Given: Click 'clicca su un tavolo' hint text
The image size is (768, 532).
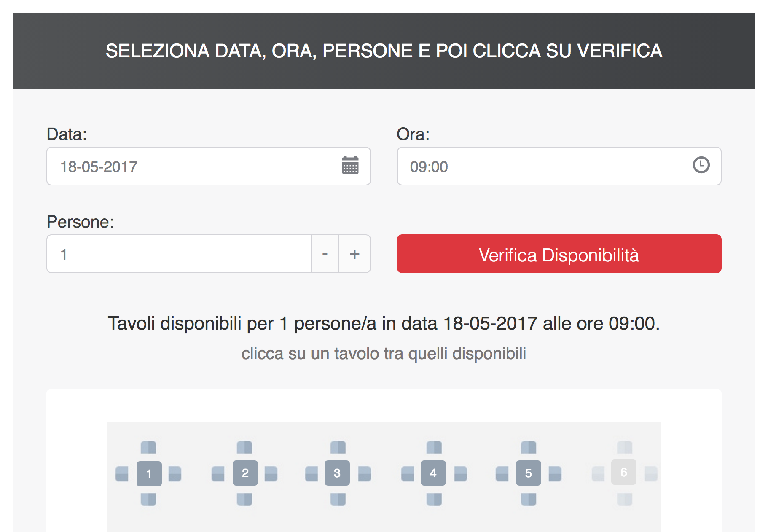Looking at the screenshot, I should tap(384, 353).
